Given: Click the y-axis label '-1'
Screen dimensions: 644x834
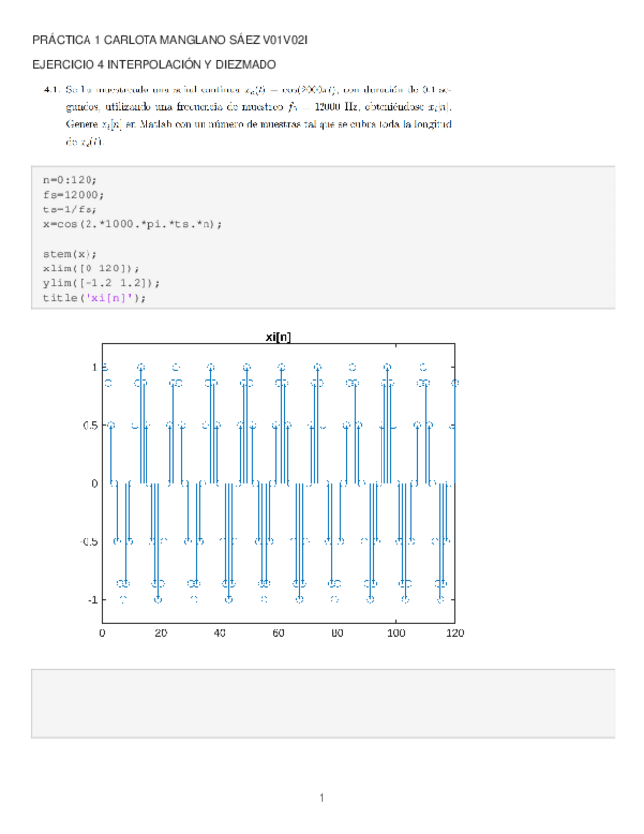Looking at the screenshot, I should point(93,600).
